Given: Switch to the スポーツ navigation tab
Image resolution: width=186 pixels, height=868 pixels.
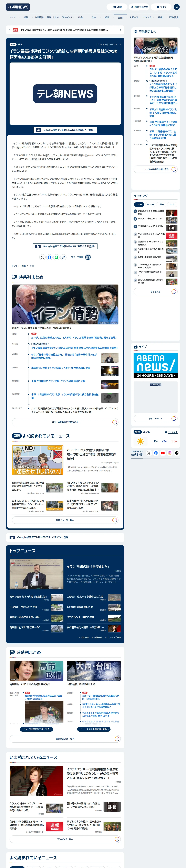Looking at the screenshot, I should point(134,18).
